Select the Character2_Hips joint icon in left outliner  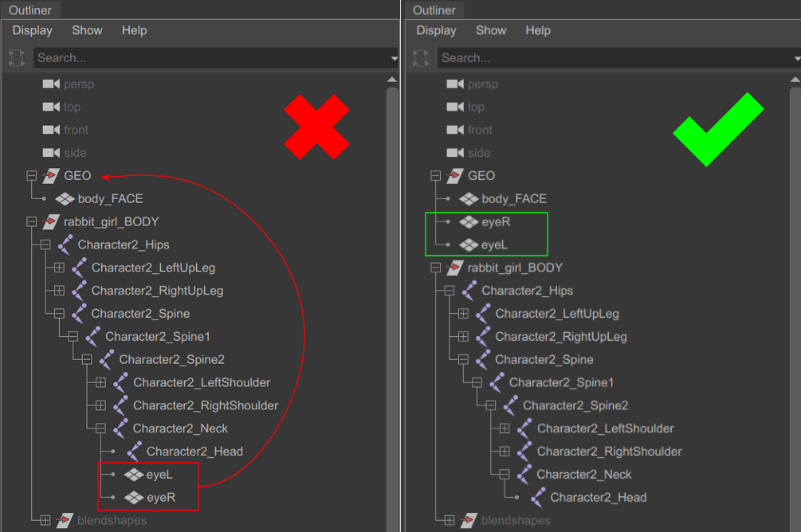click(65, 244)
